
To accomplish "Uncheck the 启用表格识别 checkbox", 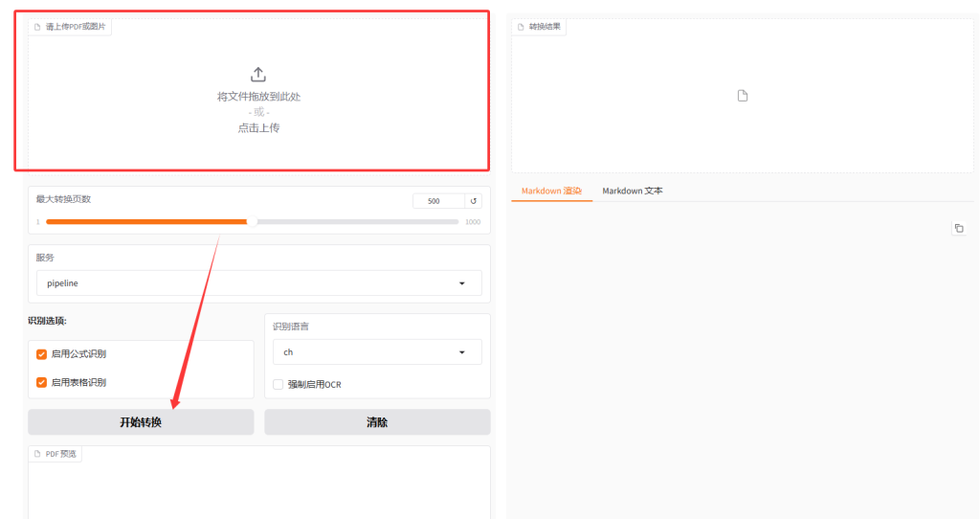I will [x=42, y=383].
